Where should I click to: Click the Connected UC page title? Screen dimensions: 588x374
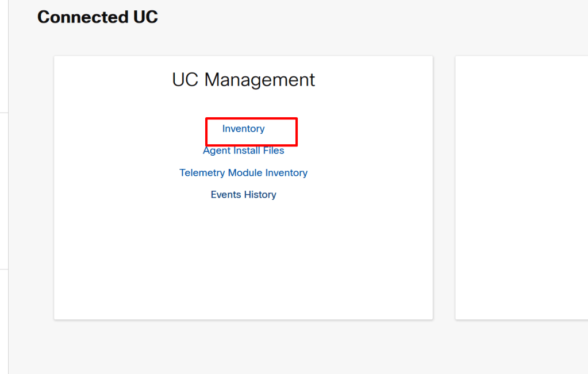tap(97, 17)
